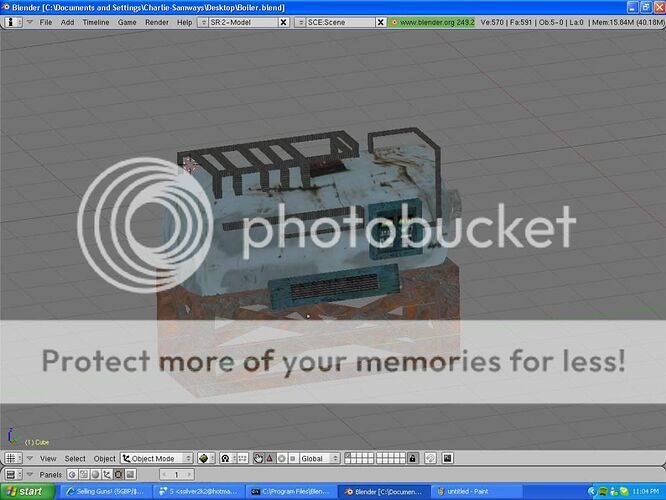The height and width of the screenshot is (500, 666).
Task: Open the viewport draw type selector
Action: point(206,458)
